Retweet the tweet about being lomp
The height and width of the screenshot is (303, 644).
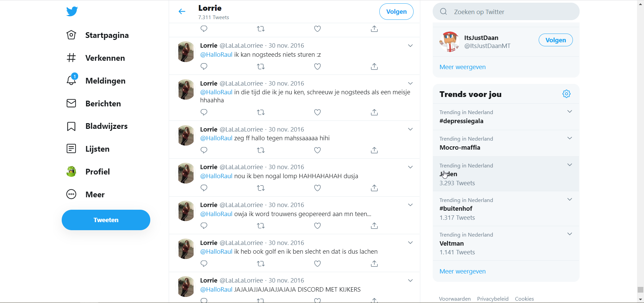coord(261,188)
